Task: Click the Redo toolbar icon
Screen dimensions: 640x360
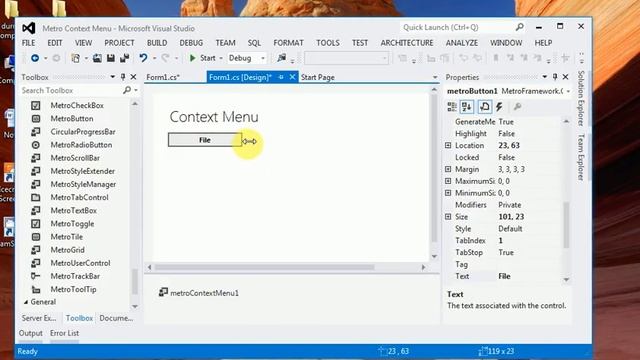Action: 165,58
